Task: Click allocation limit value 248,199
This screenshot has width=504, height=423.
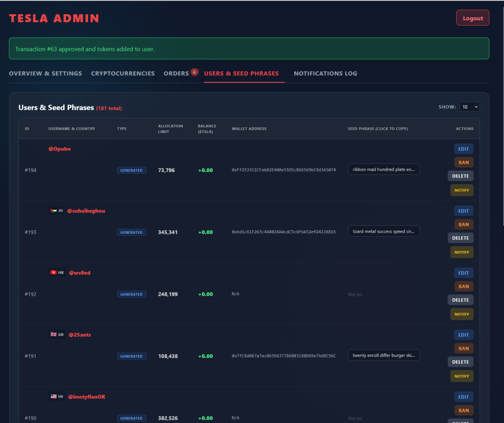Action: [168, 294]
